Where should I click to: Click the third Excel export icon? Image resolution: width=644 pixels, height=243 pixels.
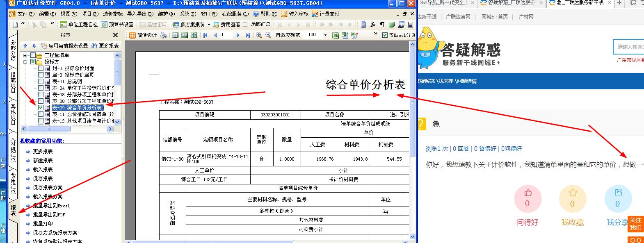354,35
